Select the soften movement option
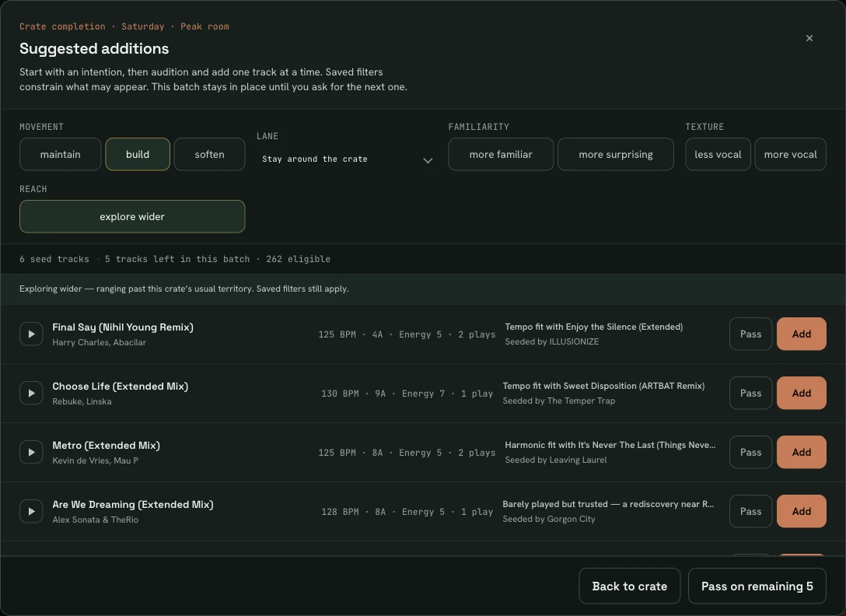Screen dimensions: 846x616 pos(209,155)
